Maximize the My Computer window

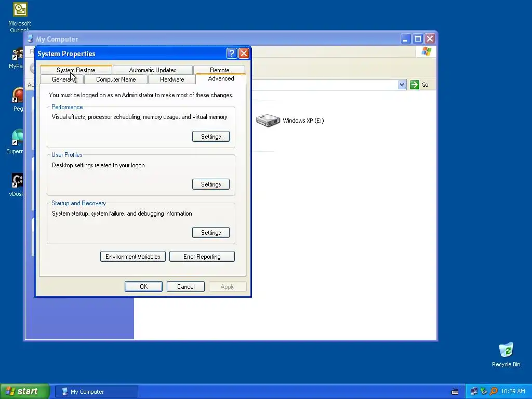pos(418,39)
